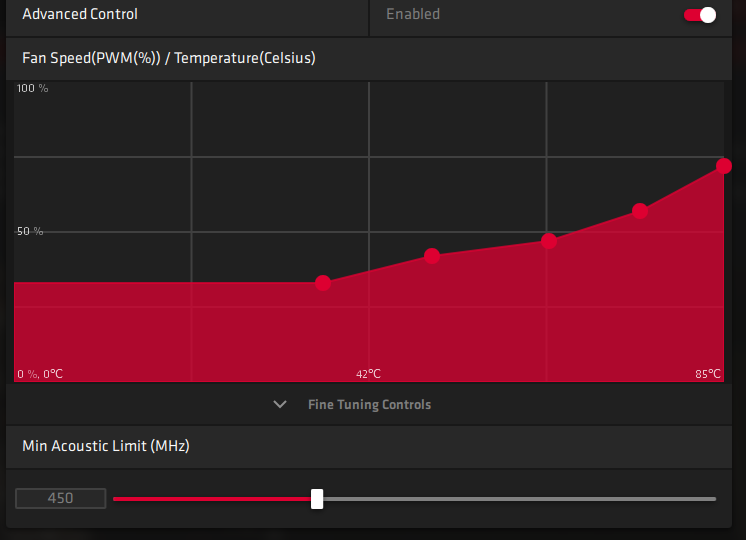746x540 pixels.
Task: Click the Fine Tuning Controls label
Action: (x=369, y=405)
